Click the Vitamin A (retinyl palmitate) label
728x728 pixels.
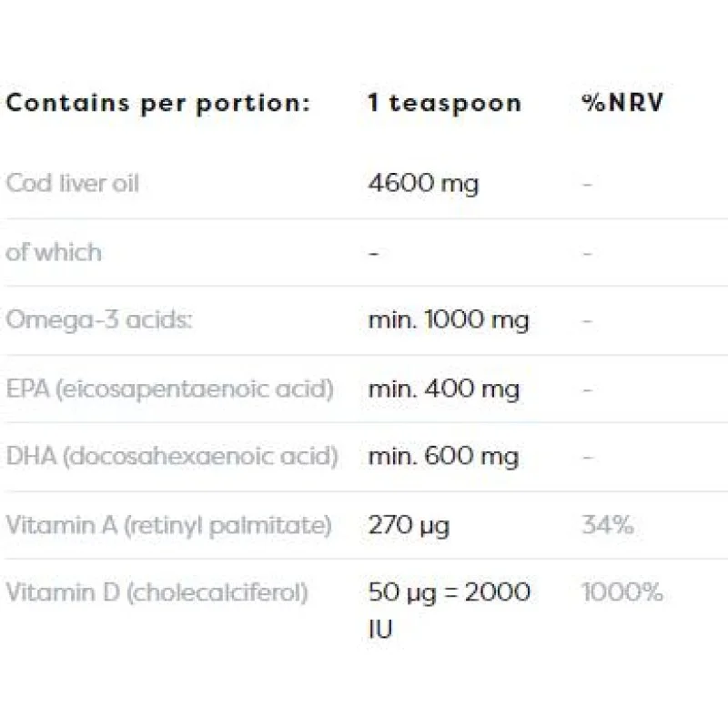[168, 524]
